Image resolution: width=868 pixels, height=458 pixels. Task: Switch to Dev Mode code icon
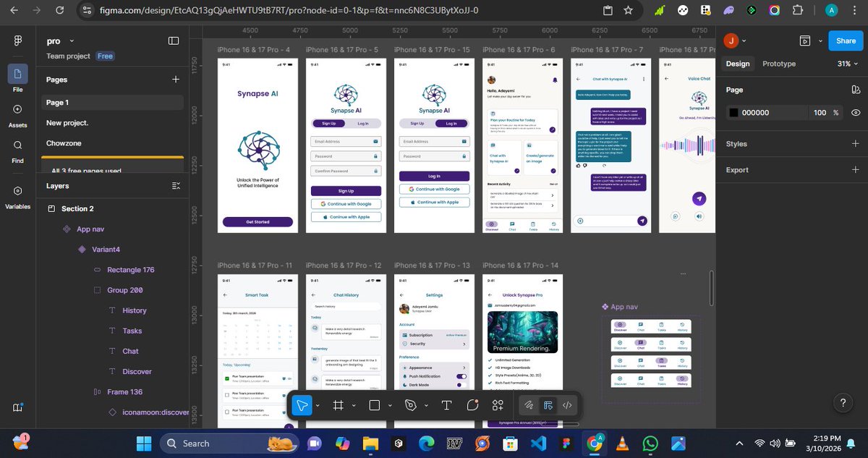pos(567,405)
